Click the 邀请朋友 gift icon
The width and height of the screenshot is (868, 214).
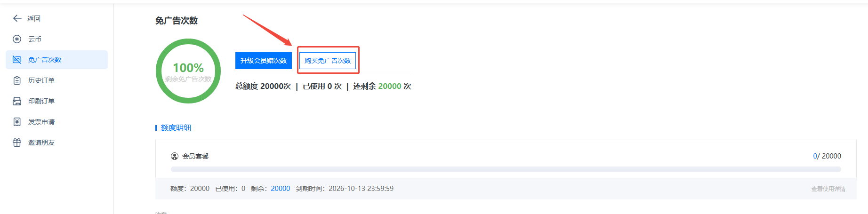tap(17, 143)
